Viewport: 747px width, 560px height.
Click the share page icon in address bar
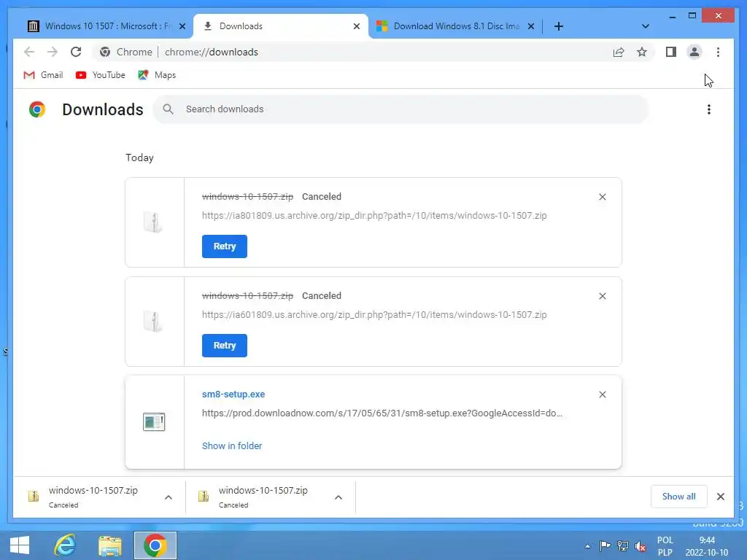click(619, 52)
